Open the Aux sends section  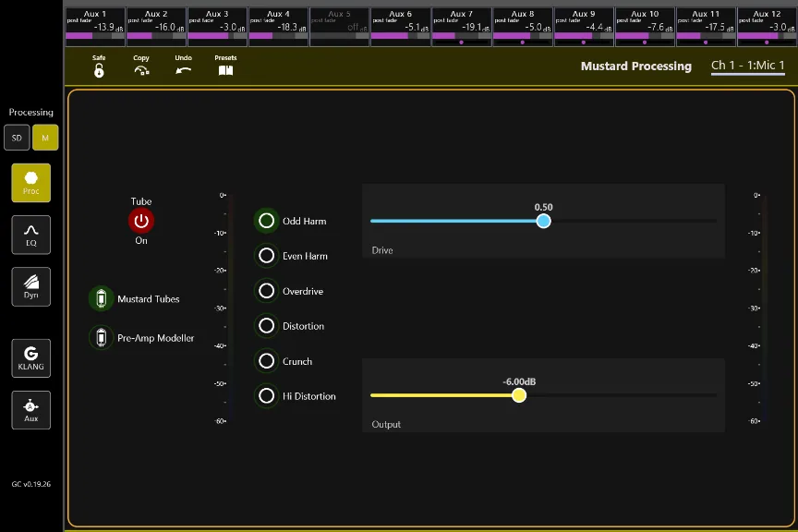coord(31,410)
